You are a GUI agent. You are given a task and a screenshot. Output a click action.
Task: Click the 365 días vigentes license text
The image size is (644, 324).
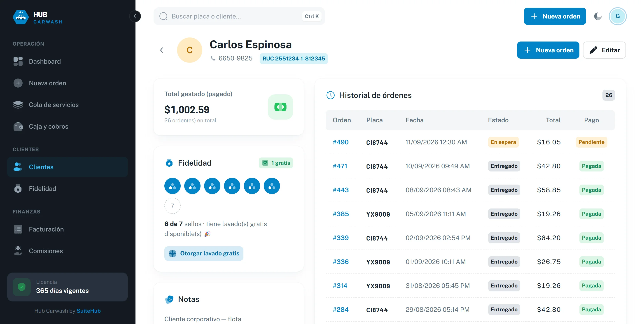click(62, 291)
